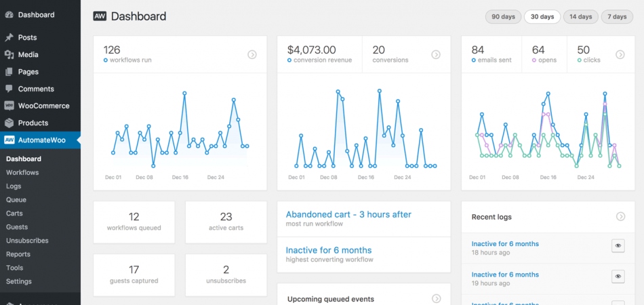Click the 23 active carts tile
The height and width of the screenshot is (305, 644).
[226, 222]
